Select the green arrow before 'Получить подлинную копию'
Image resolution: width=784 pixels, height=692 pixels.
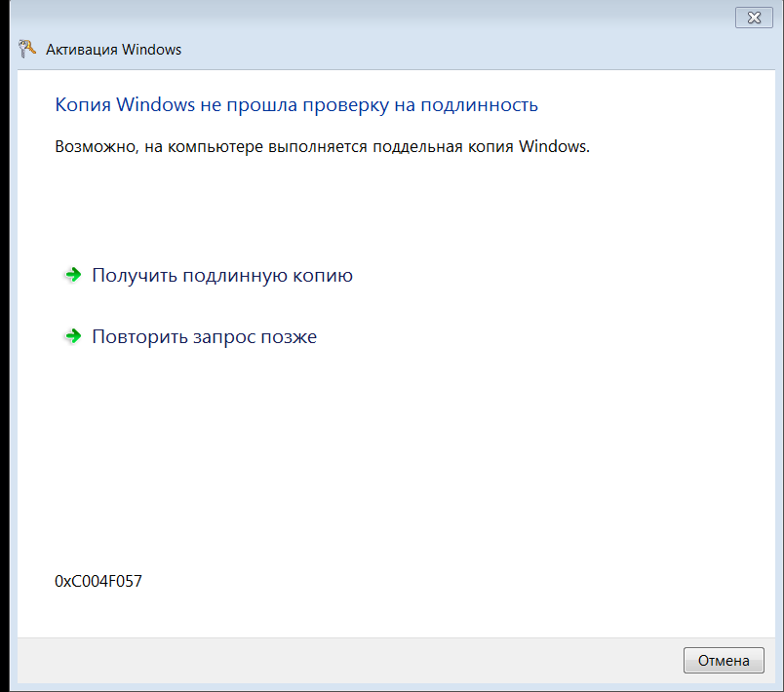pyautogui.click(x=73, y=275)
